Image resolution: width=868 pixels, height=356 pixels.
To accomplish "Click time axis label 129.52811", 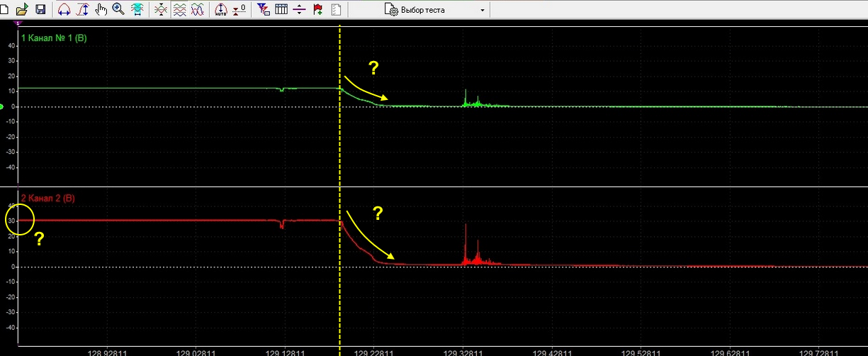I will point(641,352).
